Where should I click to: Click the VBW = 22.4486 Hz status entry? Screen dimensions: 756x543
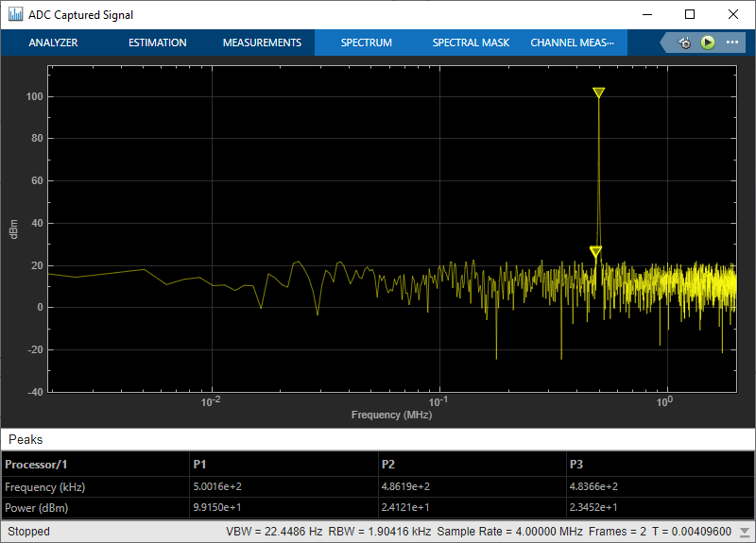tap(274, 532)
